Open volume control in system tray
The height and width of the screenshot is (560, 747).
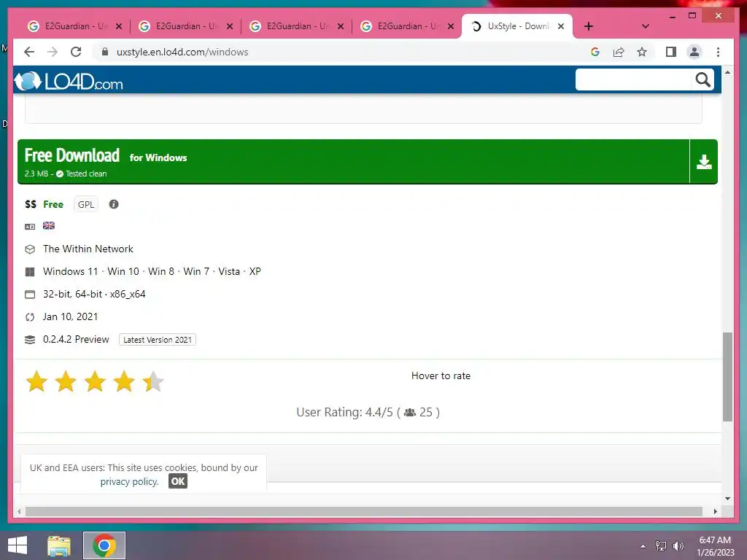678,546
